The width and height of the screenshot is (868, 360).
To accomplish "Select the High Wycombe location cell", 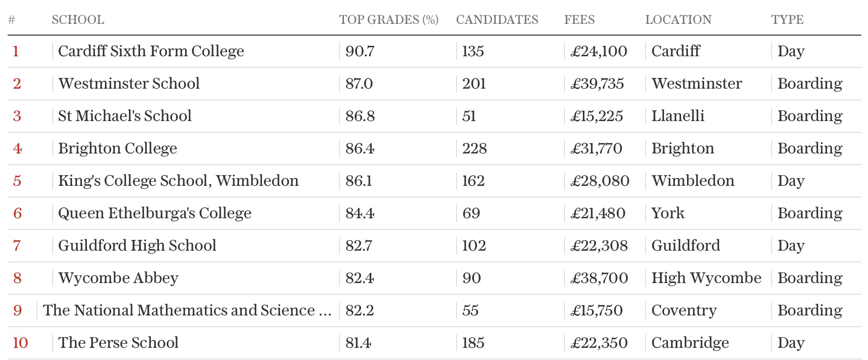I will click(x=706, y=278).
